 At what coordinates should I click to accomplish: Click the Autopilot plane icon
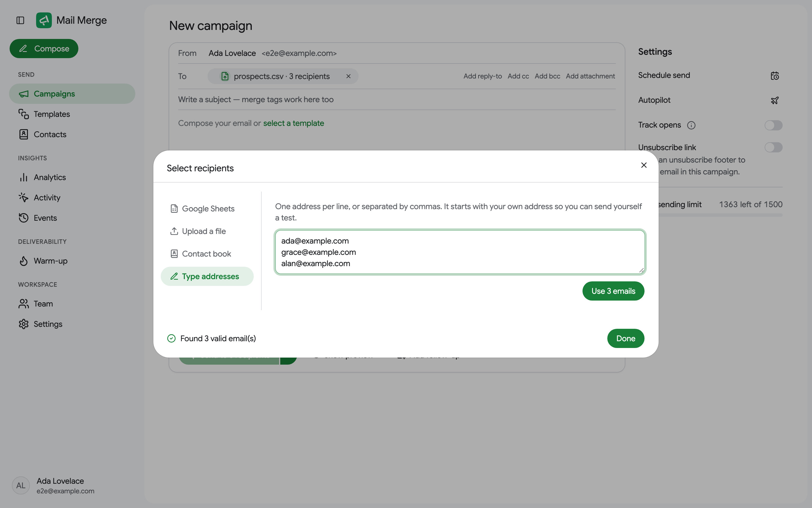tap(775, 100)
